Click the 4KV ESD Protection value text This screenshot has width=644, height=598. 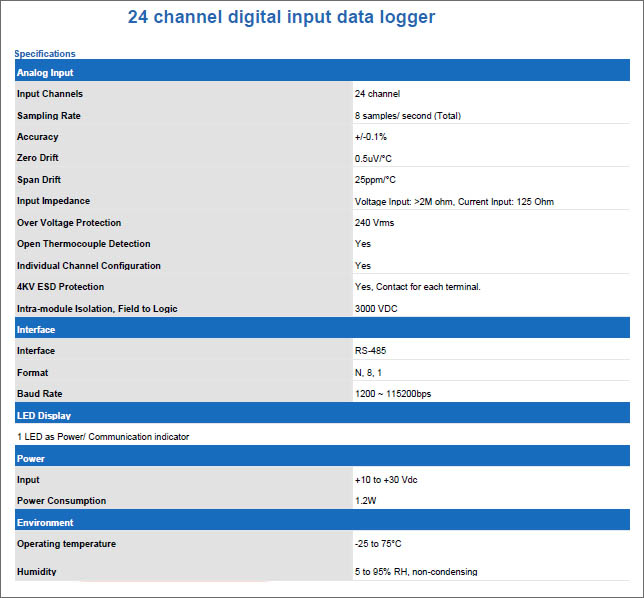coord(417,287)
